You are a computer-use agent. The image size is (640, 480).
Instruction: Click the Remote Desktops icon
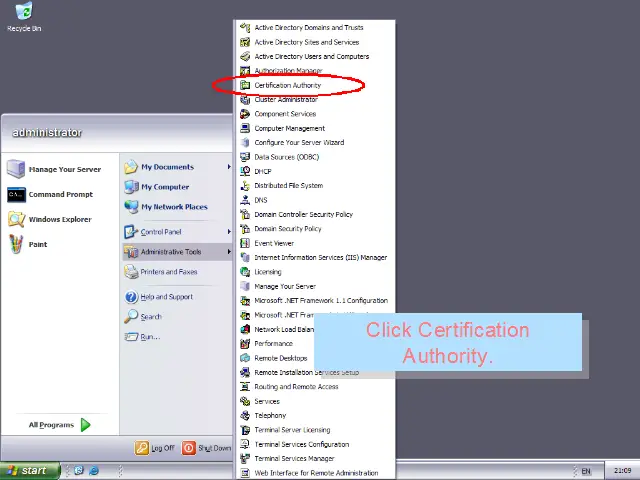coord(245,358)
